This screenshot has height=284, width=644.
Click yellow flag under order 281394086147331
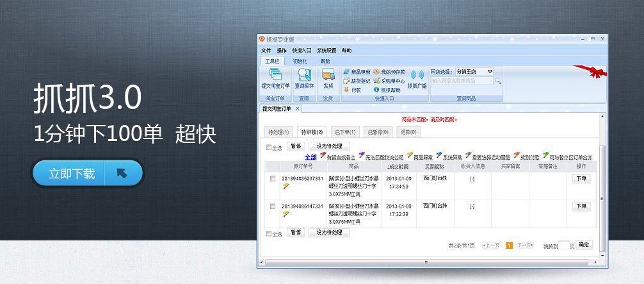point(286,213)
